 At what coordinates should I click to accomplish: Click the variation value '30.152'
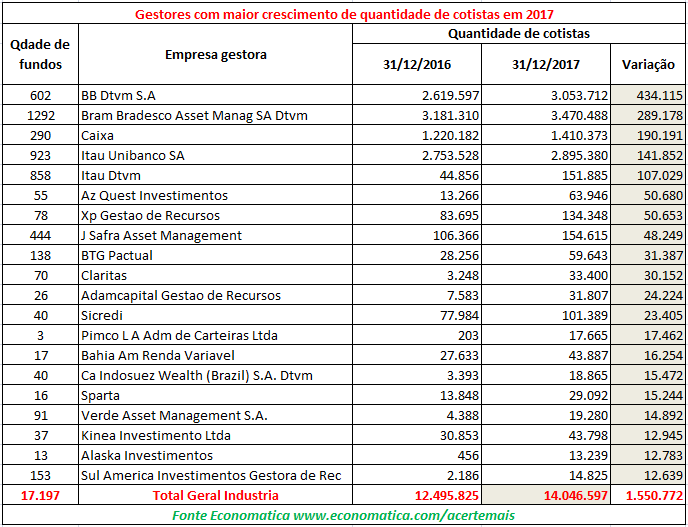648,276
